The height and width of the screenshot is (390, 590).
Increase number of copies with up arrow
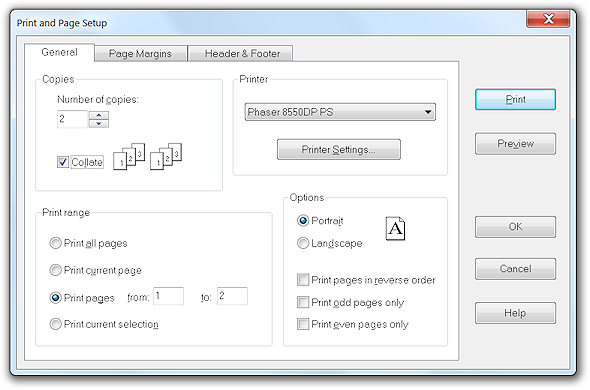[99, 115]
